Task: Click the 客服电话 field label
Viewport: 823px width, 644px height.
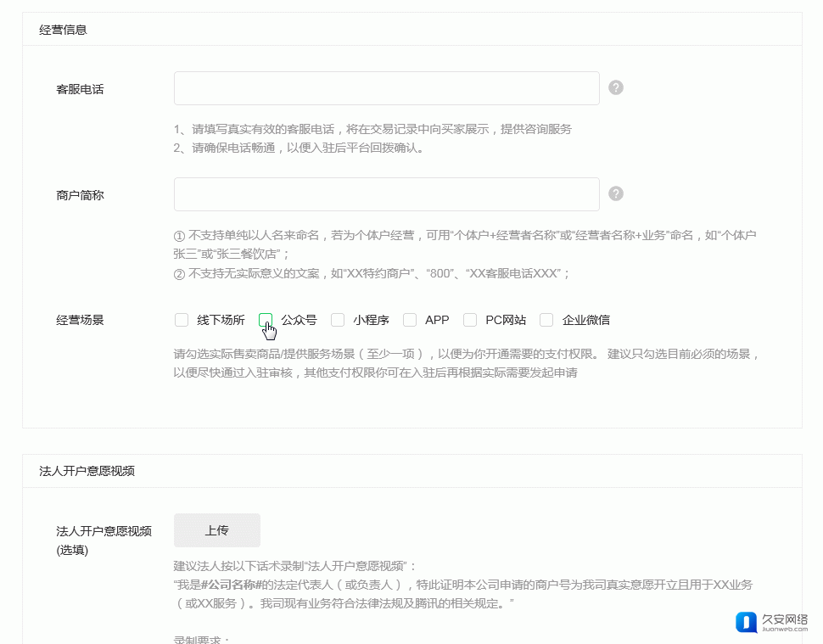Action: [80, 89]
